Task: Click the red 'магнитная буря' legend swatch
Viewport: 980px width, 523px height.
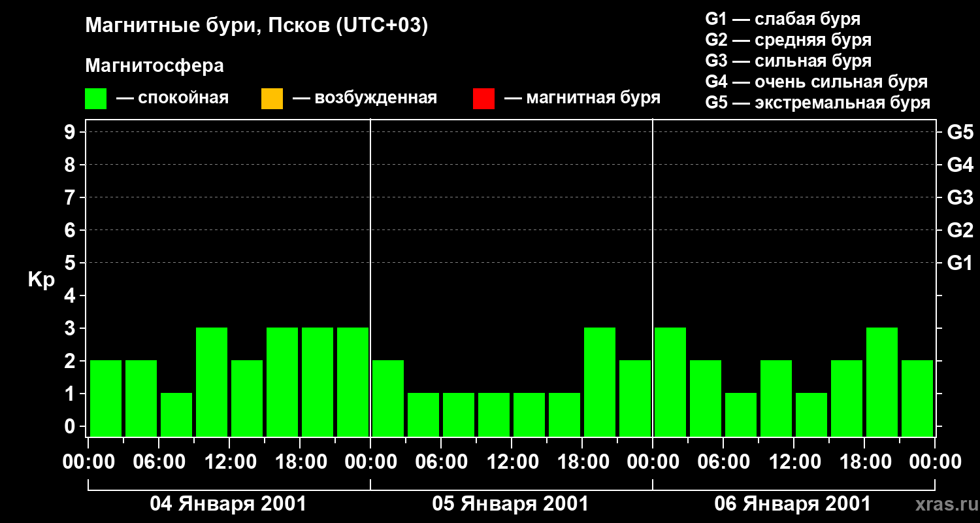Action: [483, 99]
